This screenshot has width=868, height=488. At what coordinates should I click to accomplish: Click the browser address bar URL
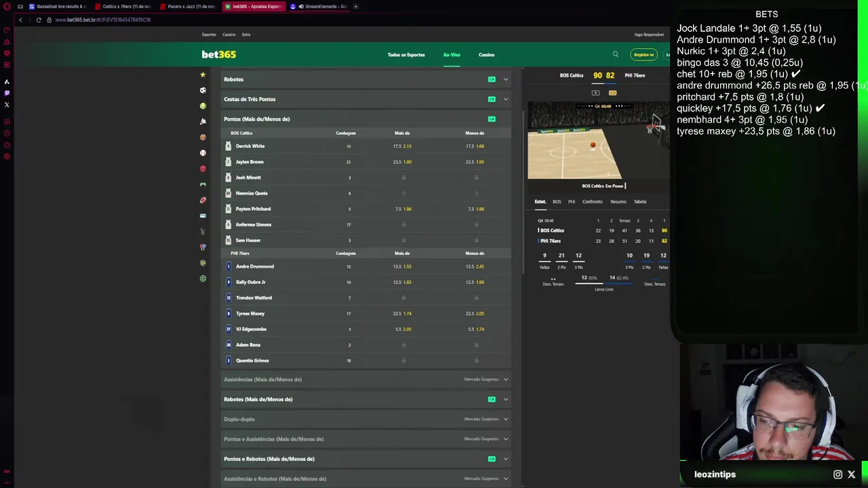point(102,20)
